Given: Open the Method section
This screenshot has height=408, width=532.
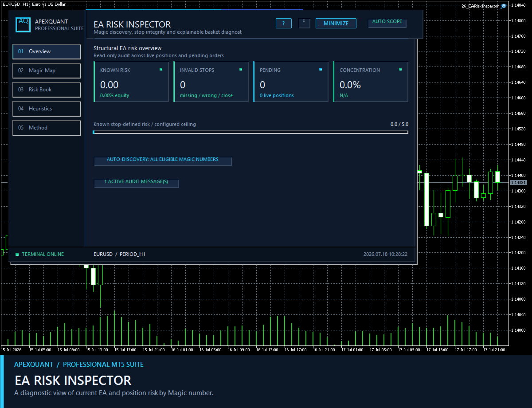Looking at the screenshot, I should click(47, 128).
